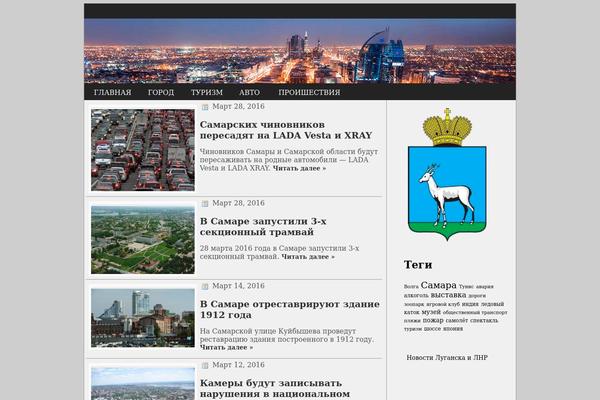600x400 pixels.
Task: Open the cameras article thumbnail
Action: click(x=143, y=384)
